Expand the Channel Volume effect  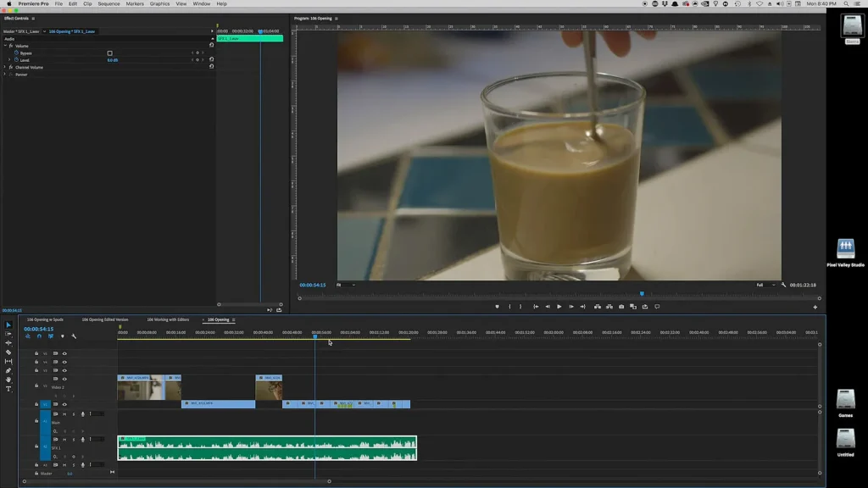(5, 68)
